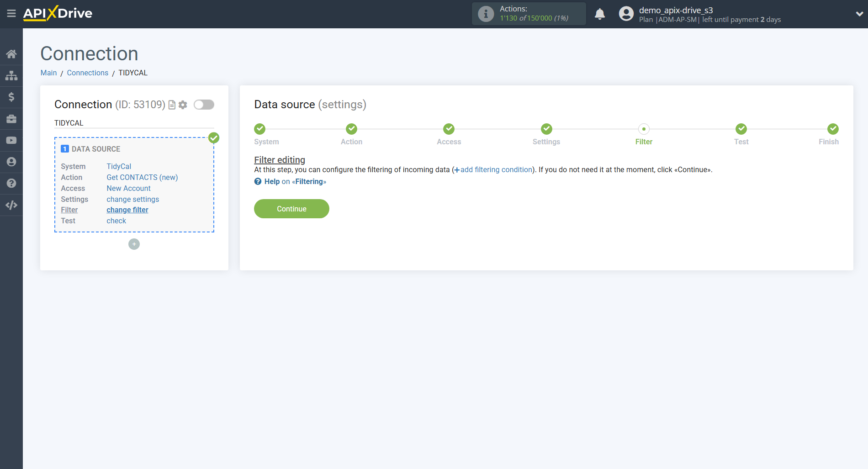The height and width of the screenshot is (469, 868).
Task: Click the Continue button
Action: click(291, 209)
